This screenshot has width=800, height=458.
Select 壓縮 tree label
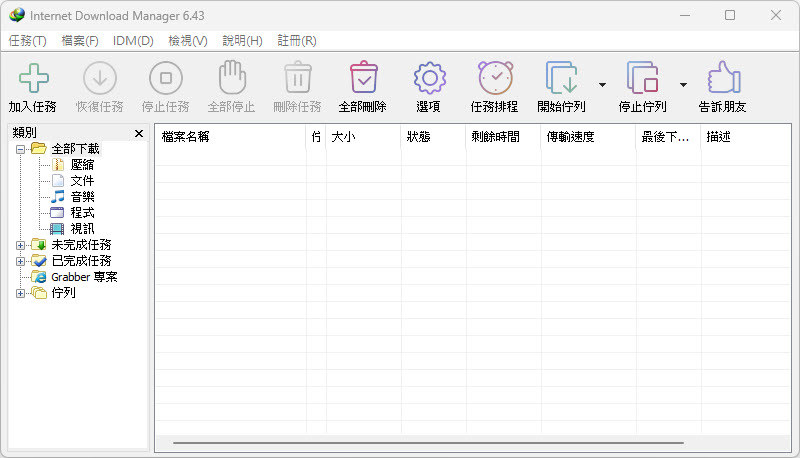coord(82,165)
